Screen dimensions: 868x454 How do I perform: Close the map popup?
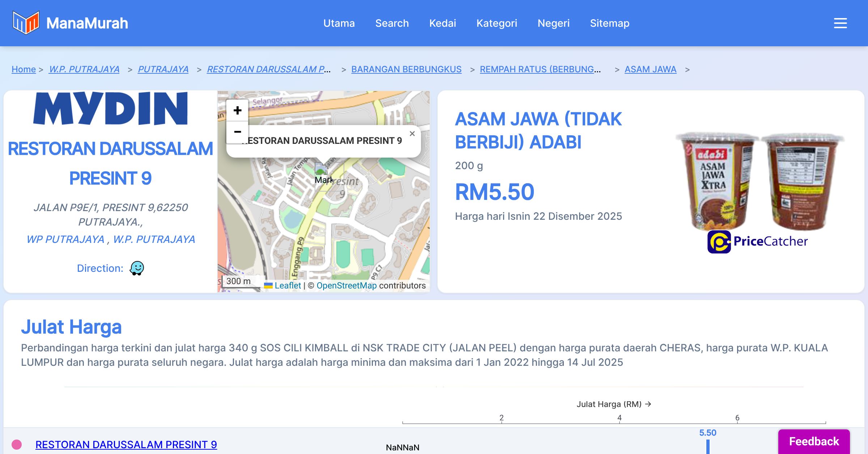tap(412, 134)
